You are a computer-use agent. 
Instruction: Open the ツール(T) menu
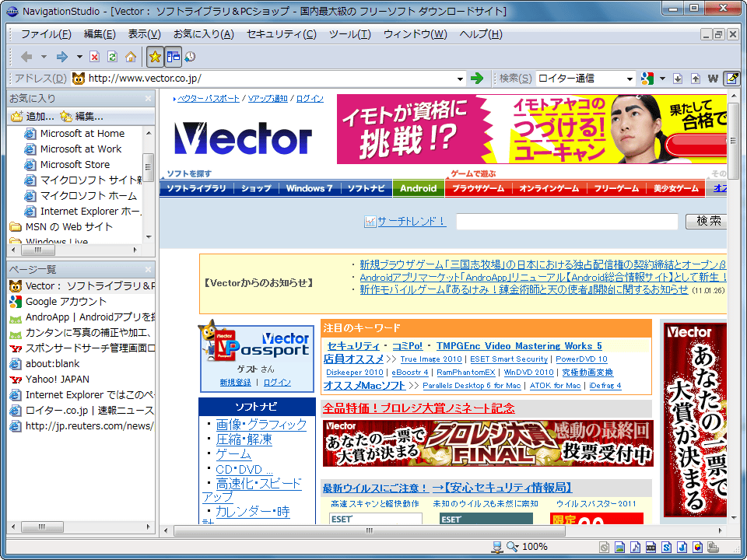tap(349, 34)
